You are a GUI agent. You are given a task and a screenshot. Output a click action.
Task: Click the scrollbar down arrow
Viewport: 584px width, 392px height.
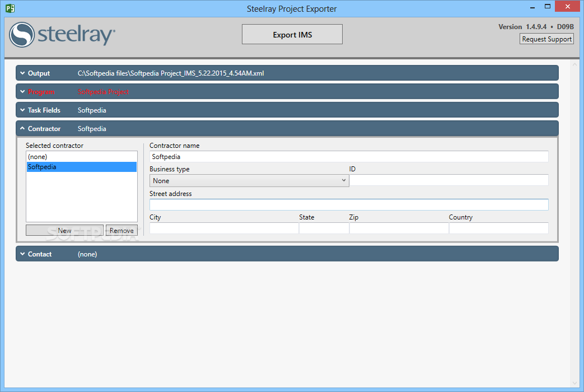[574, 382]
